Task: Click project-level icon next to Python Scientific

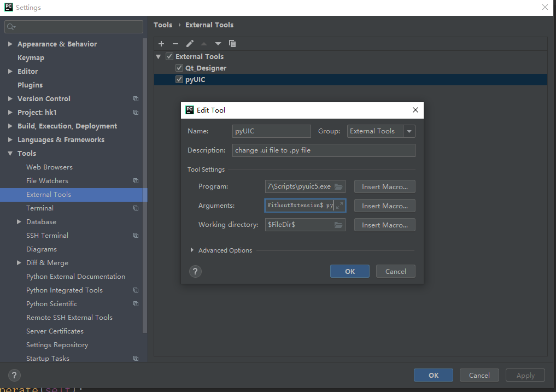Action: (136, 304)
